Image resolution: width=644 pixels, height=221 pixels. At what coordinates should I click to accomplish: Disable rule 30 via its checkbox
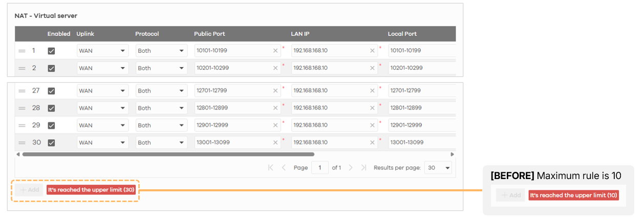pyautogui.click(x=51, y=143)
